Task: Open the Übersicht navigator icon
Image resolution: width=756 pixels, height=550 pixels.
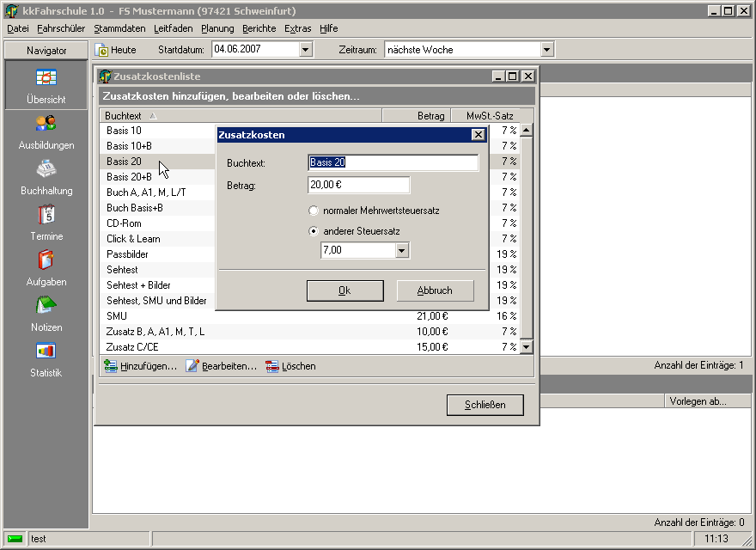Action: coord(46,77)
